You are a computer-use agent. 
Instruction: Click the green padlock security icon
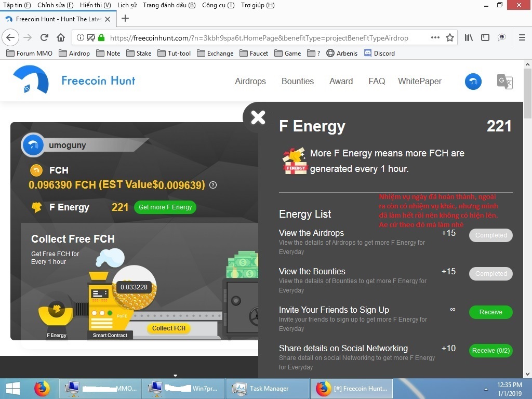101,37
